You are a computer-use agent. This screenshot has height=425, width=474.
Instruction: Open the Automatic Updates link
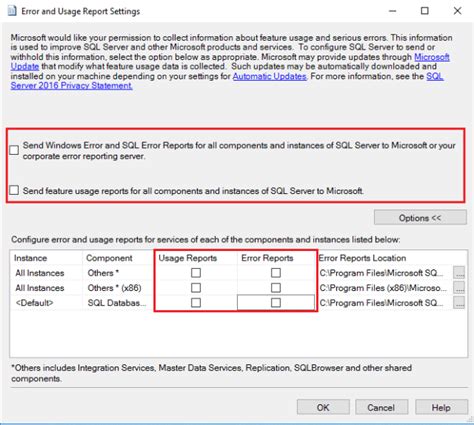coord(269,76)
